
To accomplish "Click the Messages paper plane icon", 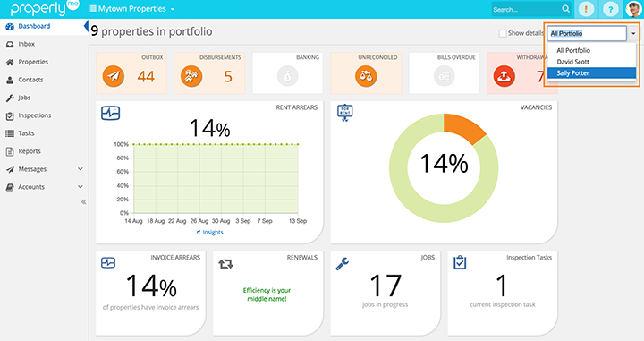I will pyautogui.click(x=10, y=169).
